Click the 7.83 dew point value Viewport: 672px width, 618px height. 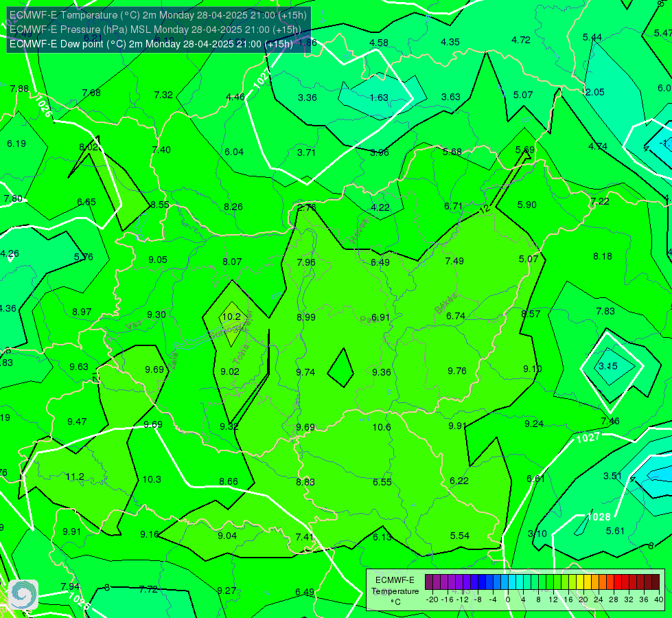point(605,311)
